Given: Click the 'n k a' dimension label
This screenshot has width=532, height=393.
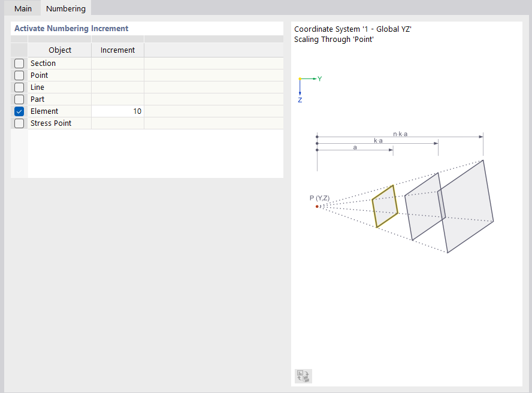Looking at the screenshot, I should point(400,134).
